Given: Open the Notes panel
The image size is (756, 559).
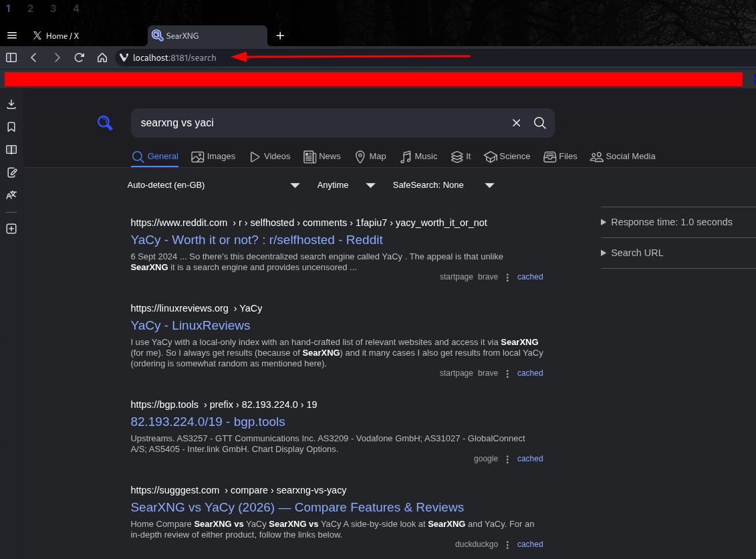Looking at the screenshot, I should [x=11, y=173].
